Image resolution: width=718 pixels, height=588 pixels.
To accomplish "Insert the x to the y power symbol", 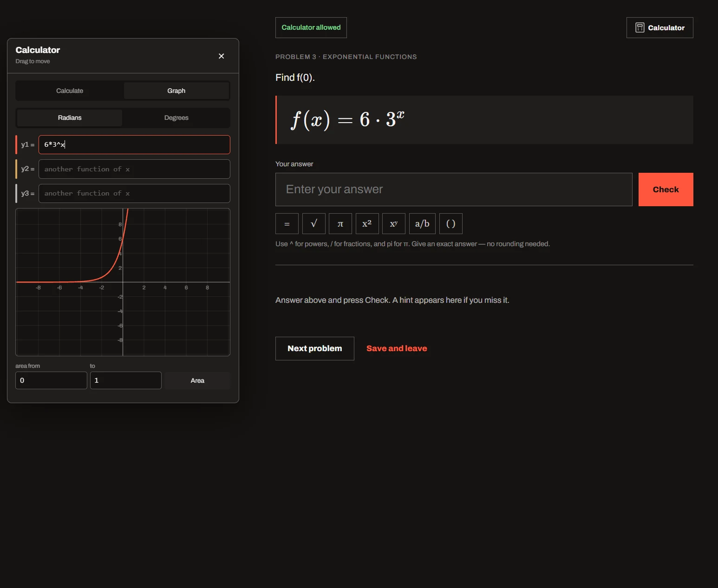I will pos(394,223).
